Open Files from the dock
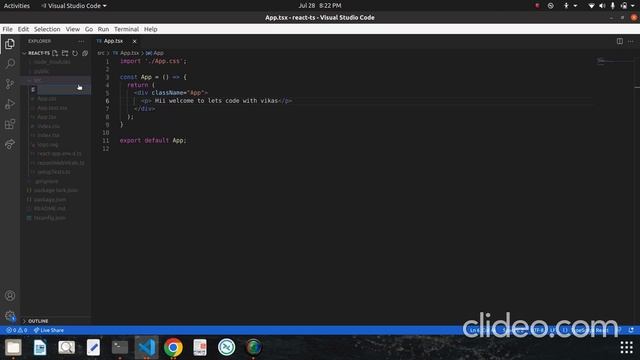This screenshot has width=640, height=360. (13, 347)
